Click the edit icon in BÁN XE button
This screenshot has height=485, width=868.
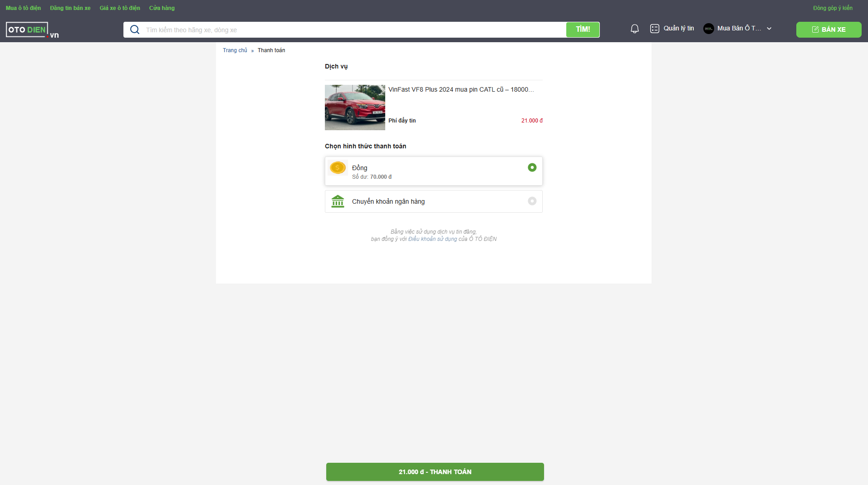815,29
